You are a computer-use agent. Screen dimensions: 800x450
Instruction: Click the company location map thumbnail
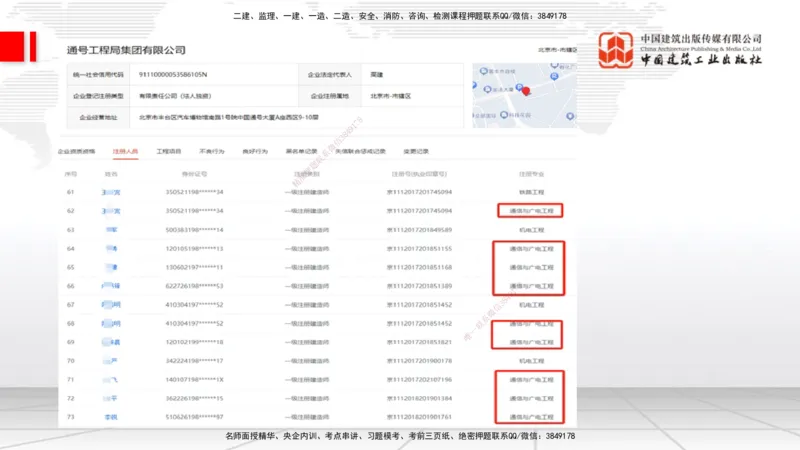[x=524, y=95]
